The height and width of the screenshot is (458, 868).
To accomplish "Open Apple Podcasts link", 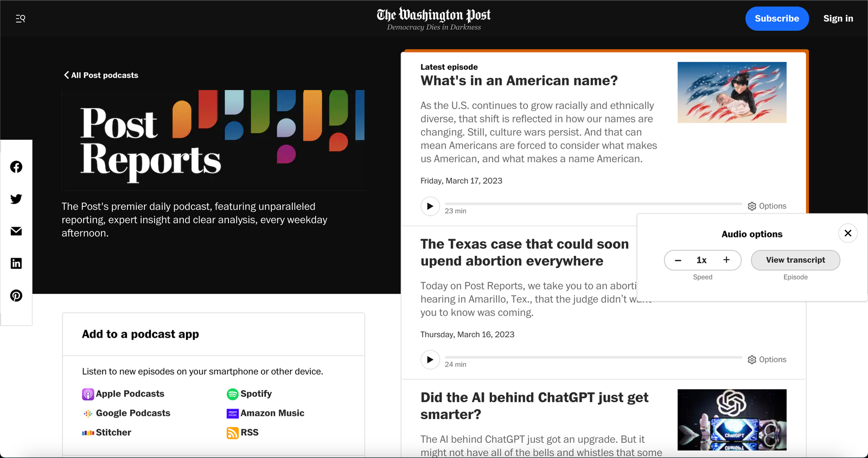I will coord(123,394).
